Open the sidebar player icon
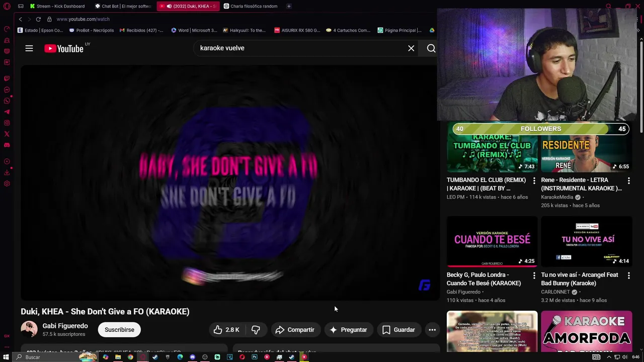This screenshot has height=362, width=644. [7, 161]
